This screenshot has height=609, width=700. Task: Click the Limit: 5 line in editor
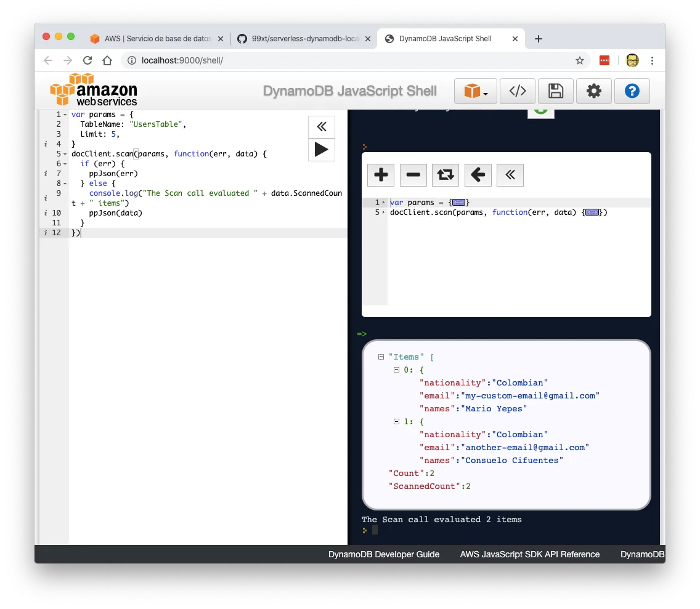point(100,134)
